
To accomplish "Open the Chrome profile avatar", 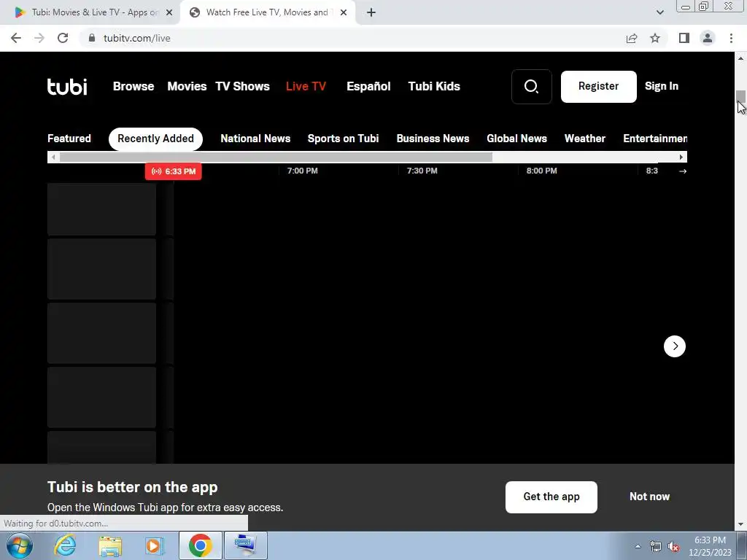I will 708,38.
